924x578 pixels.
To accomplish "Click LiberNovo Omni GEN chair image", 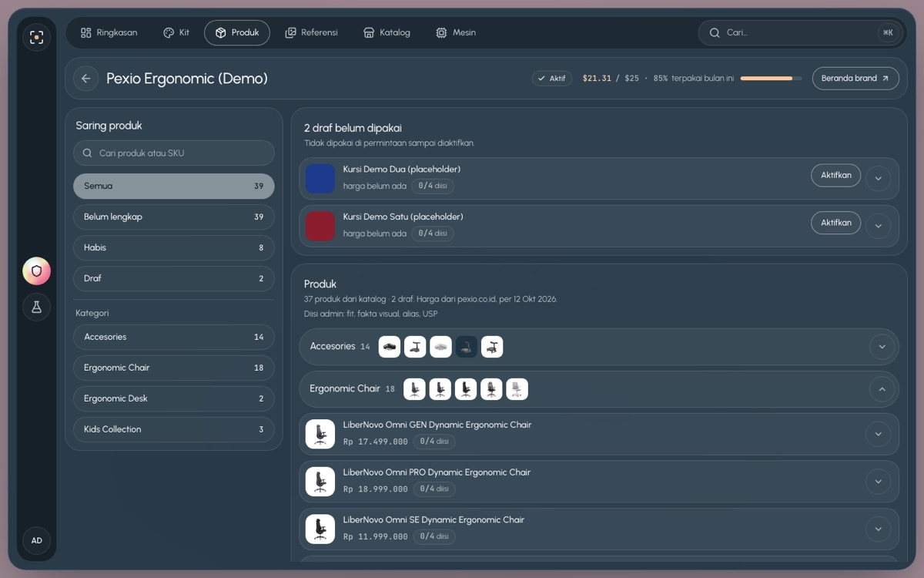I will (x=320, y=434).
